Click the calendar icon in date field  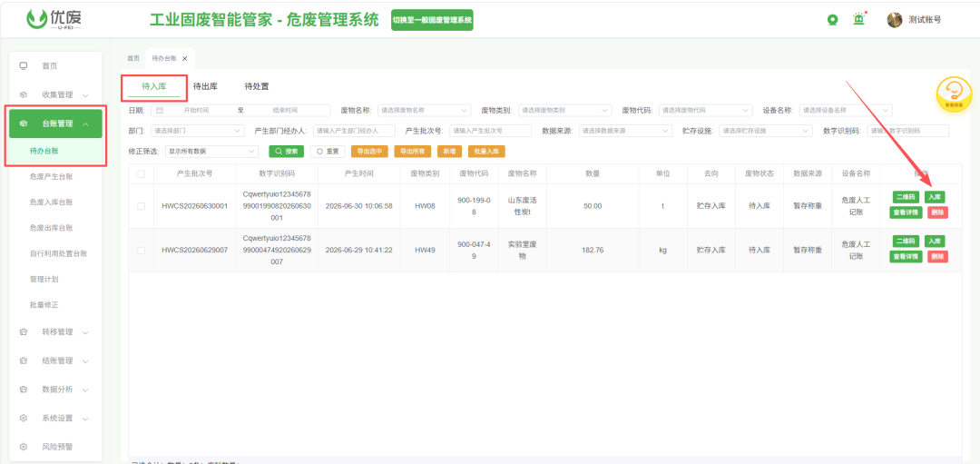coord(160,110)
